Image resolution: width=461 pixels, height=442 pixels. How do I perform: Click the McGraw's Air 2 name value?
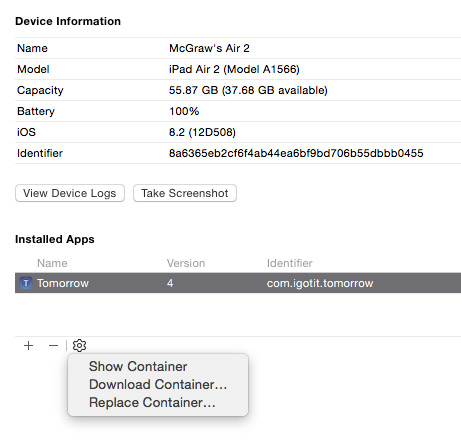(209, 48)
